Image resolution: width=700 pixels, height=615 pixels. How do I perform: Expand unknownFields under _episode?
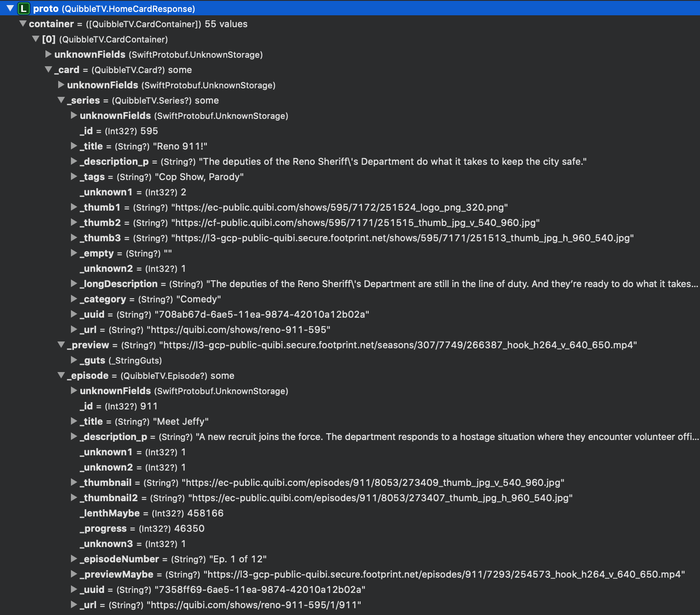74,390
